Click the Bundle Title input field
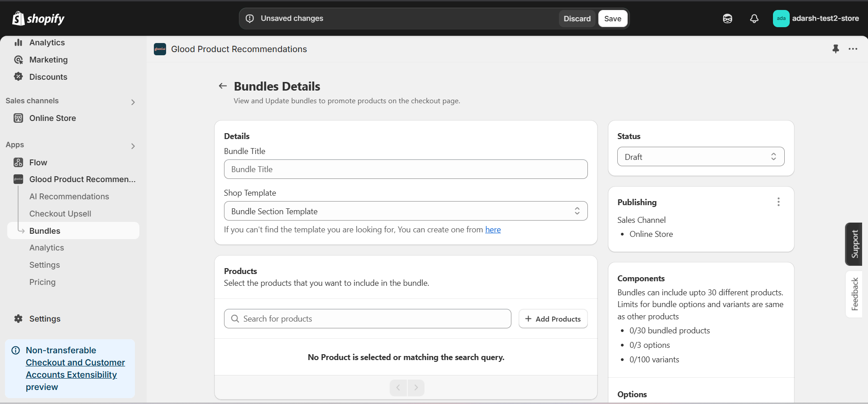The height and width of the screenshot is (404, 868). pos(405,169)
